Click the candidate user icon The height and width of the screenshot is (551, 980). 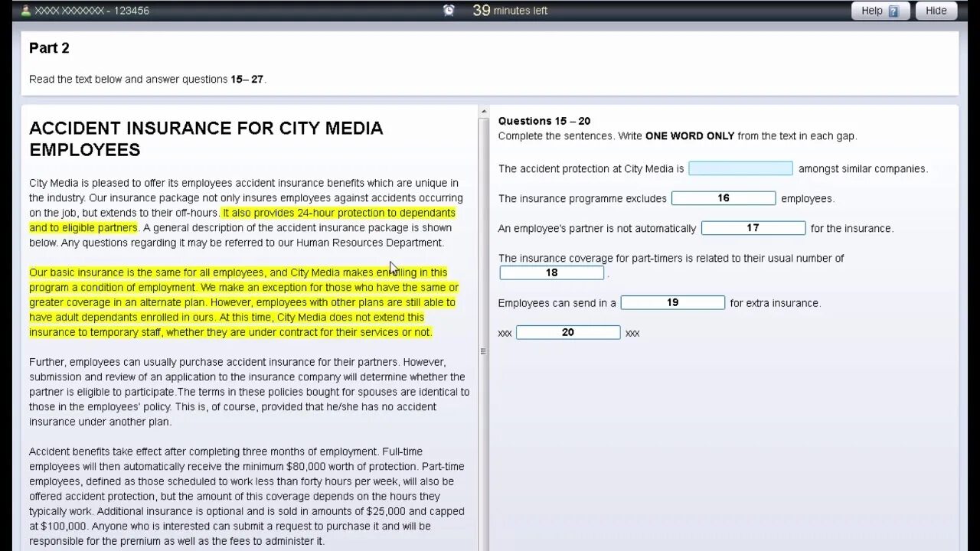(26, 11)
